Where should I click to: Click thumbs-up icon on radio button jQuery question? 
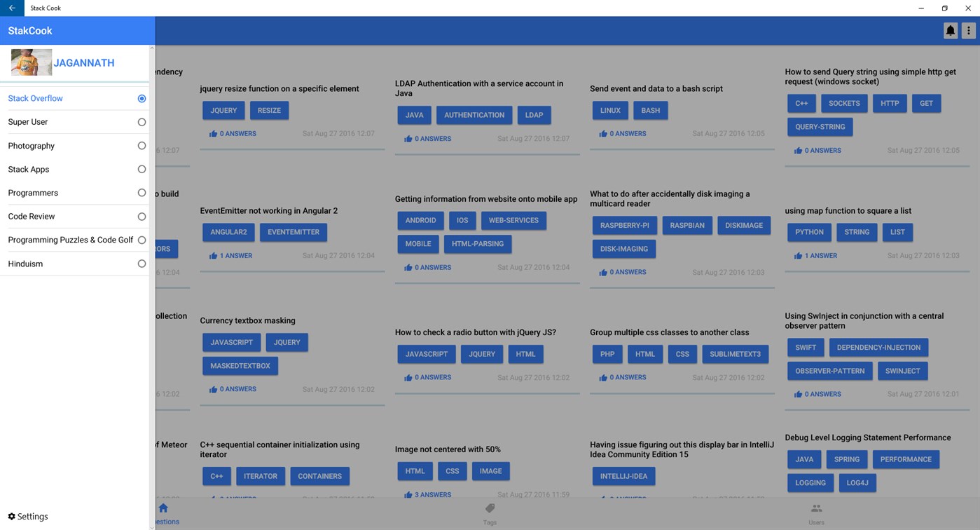(x=408, y=378)
